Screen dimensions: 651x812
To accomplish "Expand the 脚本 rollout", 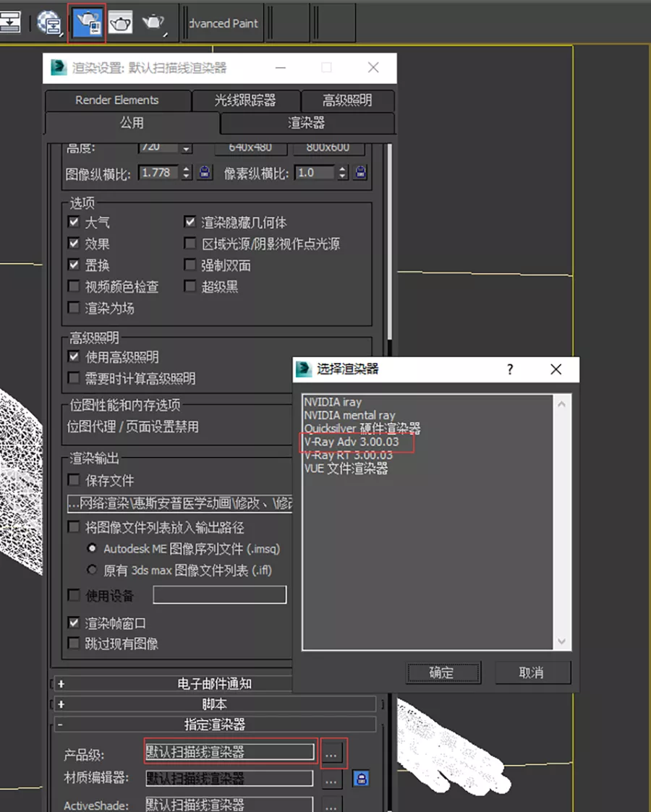I will click(x=215, y=704).
